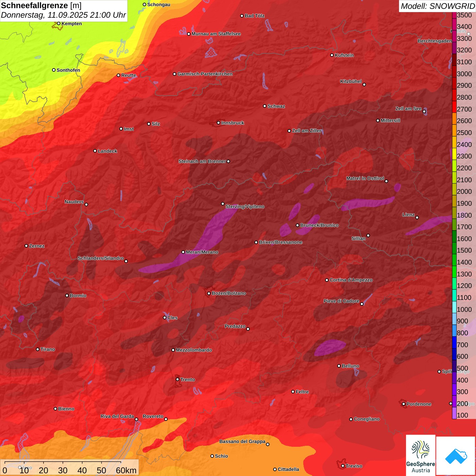The width and height of the screenshot is (476, 476).
Task: Click the Innsbruck city marker
Action: pos(219,123)
